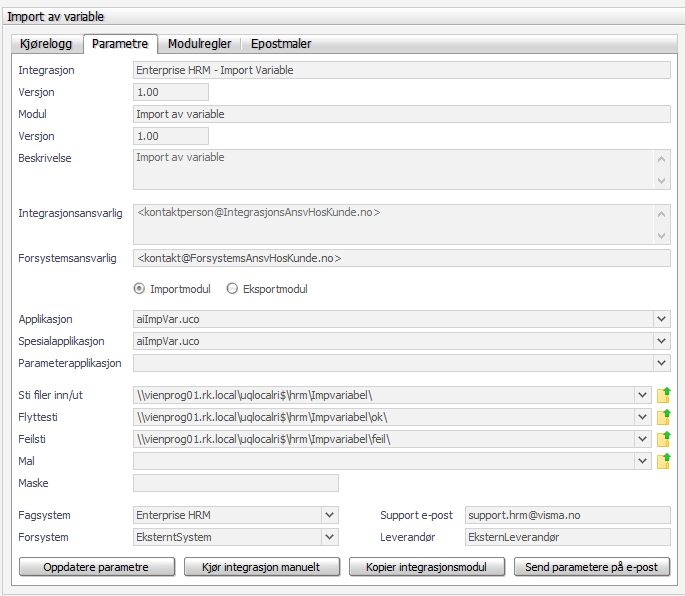This screenshot has height=596, width=685.
Task: Open Sti filer inn/ut path dropdown
Action: (x=642, y=395)
